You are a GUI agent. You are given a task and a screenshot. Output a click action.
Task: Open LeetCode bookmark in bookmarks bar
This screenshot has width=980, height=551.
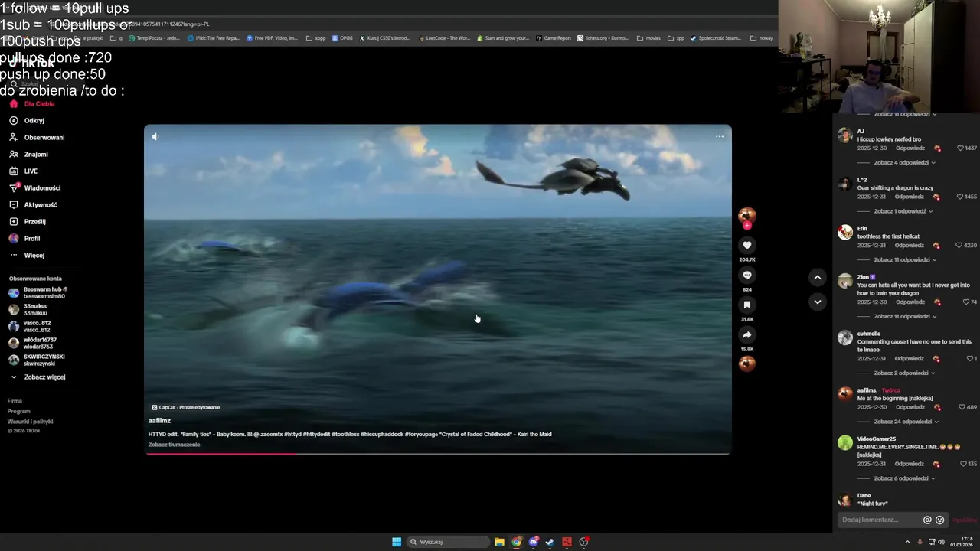coord(444,37)
